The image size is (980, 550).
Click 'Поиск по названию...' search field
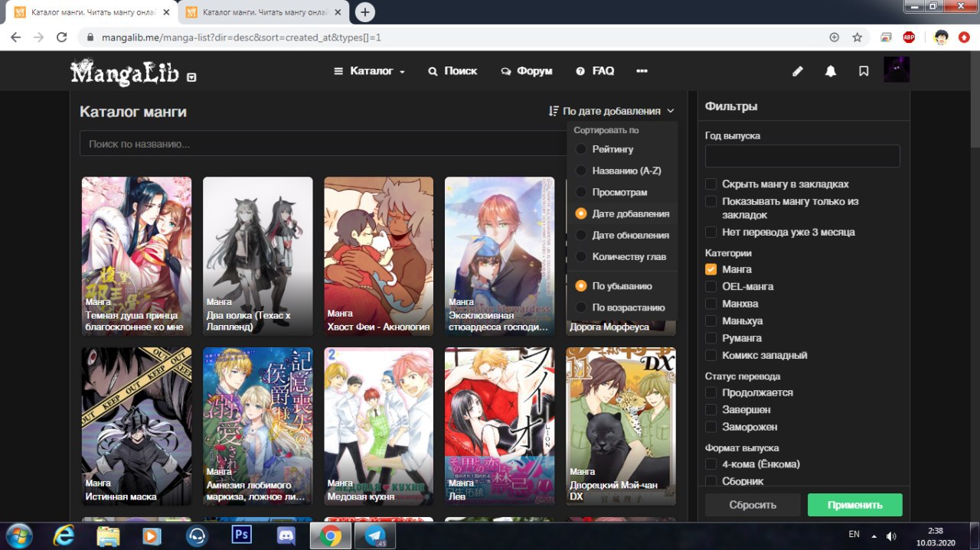pos(322,144)
